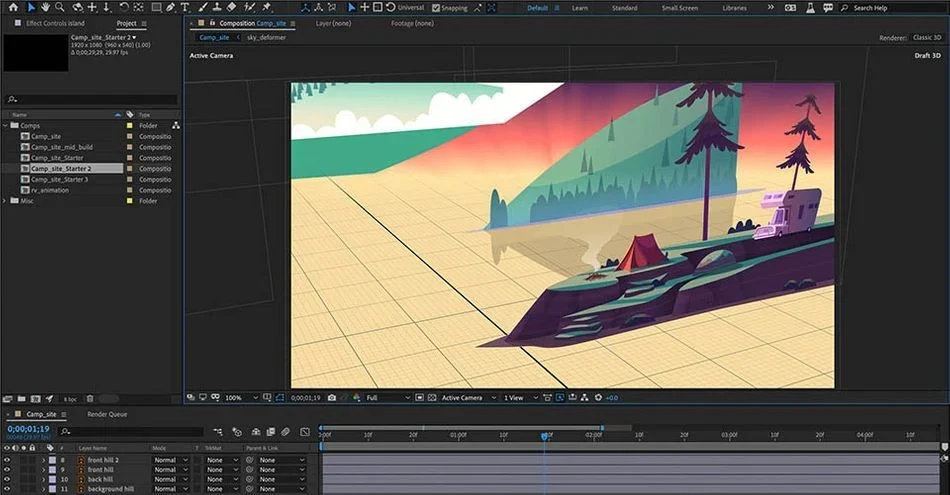950x495 pixels.
Task: Switch to the Libraries workspace
Action: tap(734, 8)
